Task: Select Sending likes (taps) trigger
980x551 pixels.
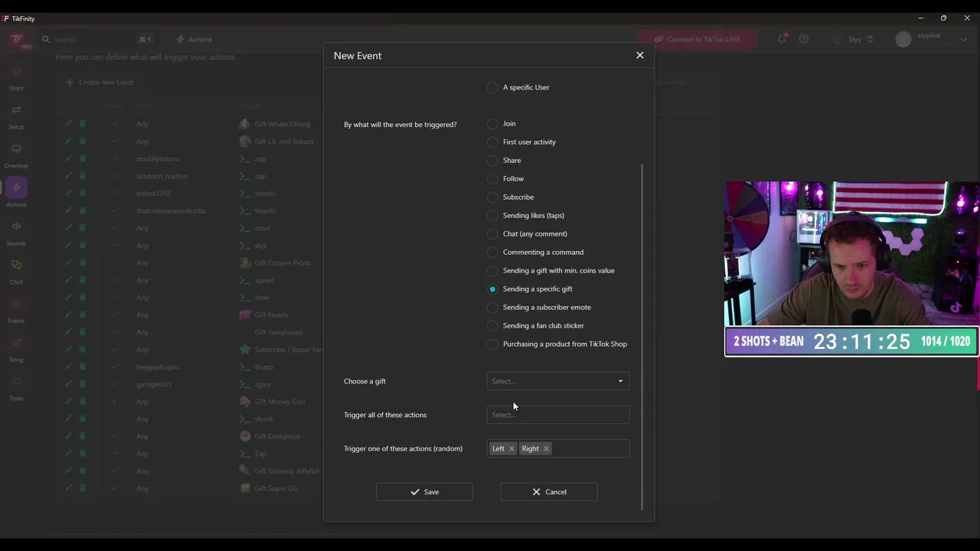Action: point(492,216)
